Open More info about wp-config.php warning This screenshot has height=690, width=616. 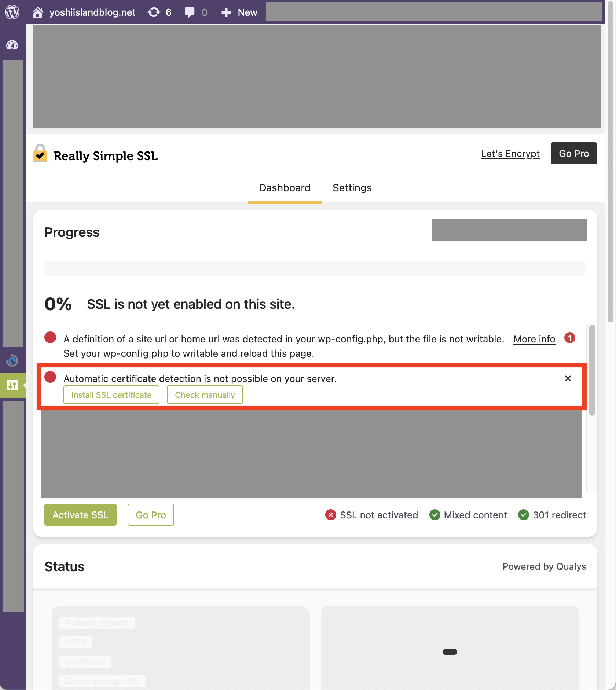coord(534,339)
